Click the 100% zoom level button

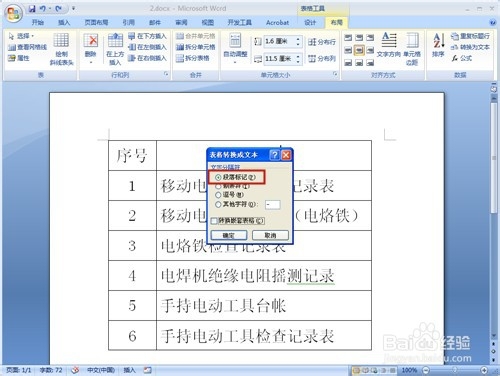[409, 370]
